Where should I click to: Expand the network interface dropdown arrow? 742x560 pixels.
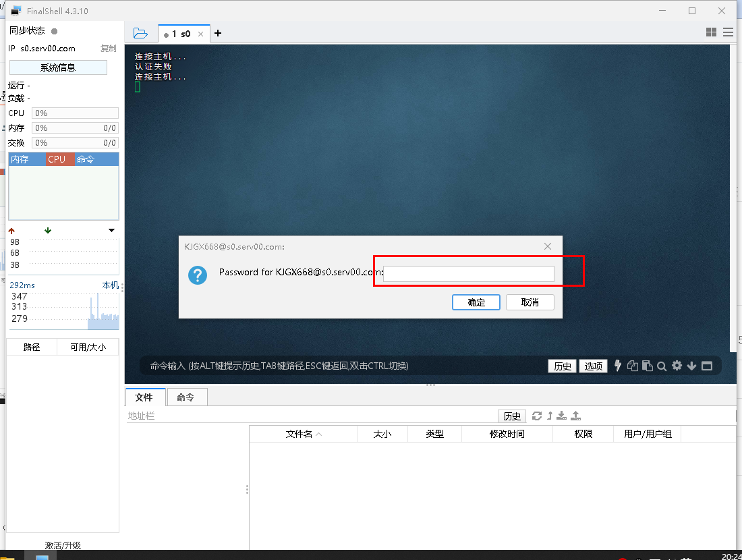click(112, 231)
